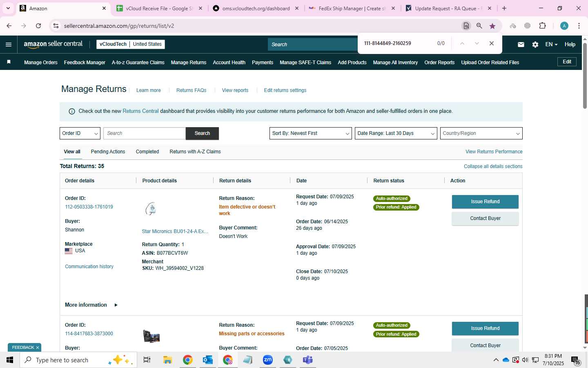Click vCloudTech United States account switcher

point(130,44)
